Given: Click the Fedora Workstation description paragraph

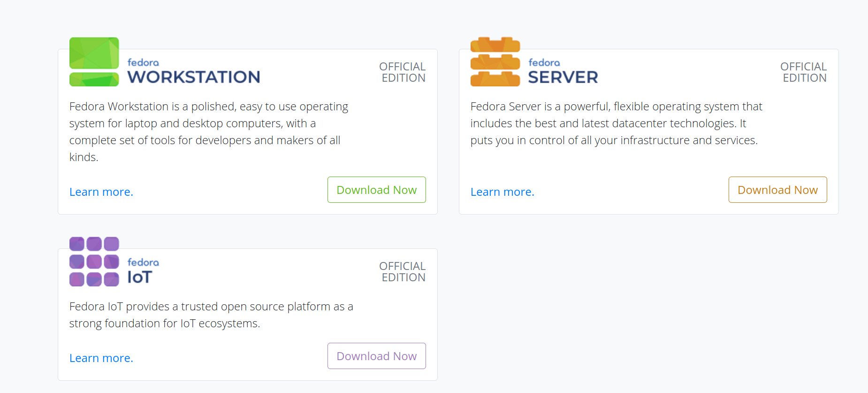Looking at the screenshot, I should pos(209,132).
